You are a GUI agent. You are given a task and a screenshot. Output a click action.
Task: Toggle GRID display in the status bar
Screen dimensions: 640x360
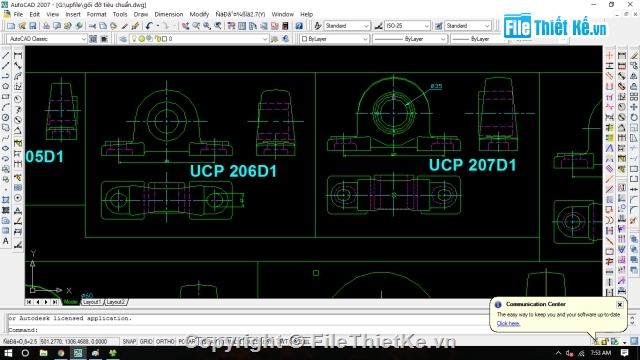(146, 341)
